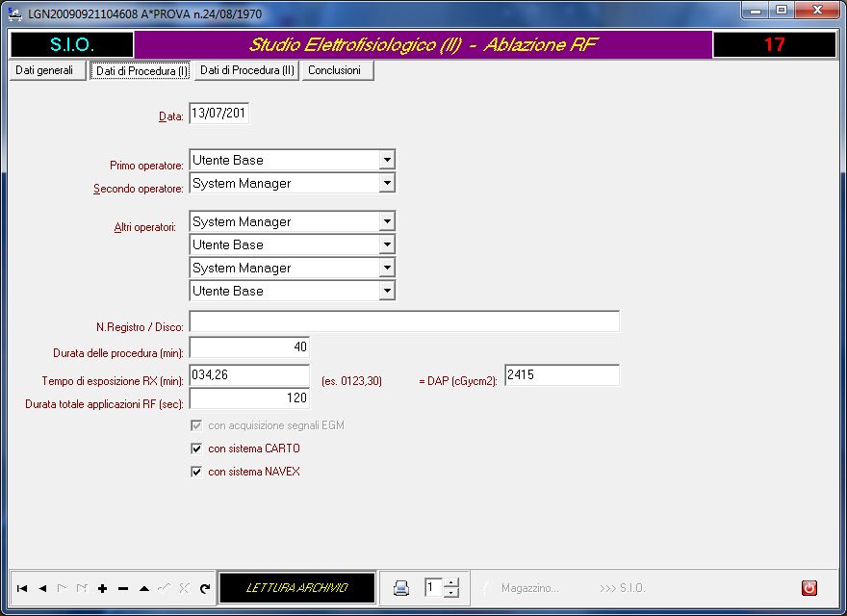
Task: Minimize the window
Action: (x=756, y=11)
